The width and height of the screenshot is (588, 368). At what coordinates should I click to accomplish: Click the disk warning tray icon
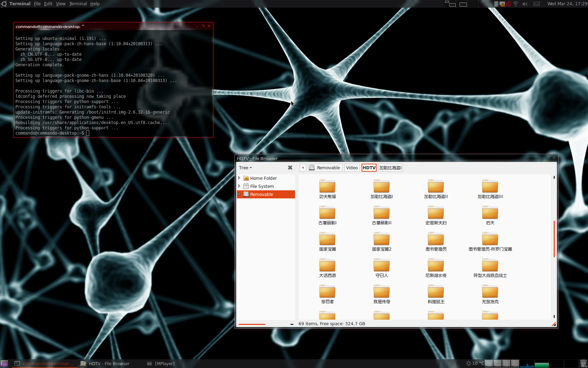pos(502,4)
